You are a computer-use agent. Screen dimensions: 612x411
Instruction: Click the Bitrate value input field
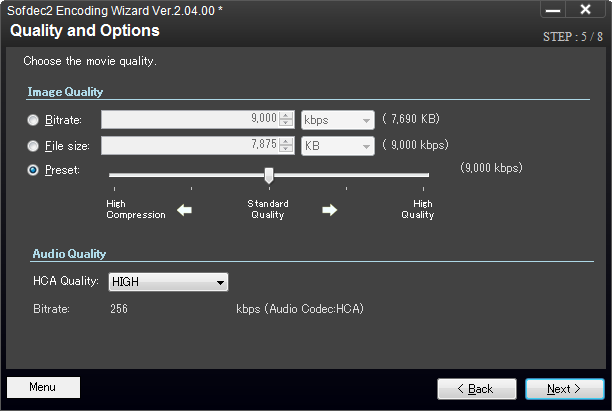click(190, 120)
